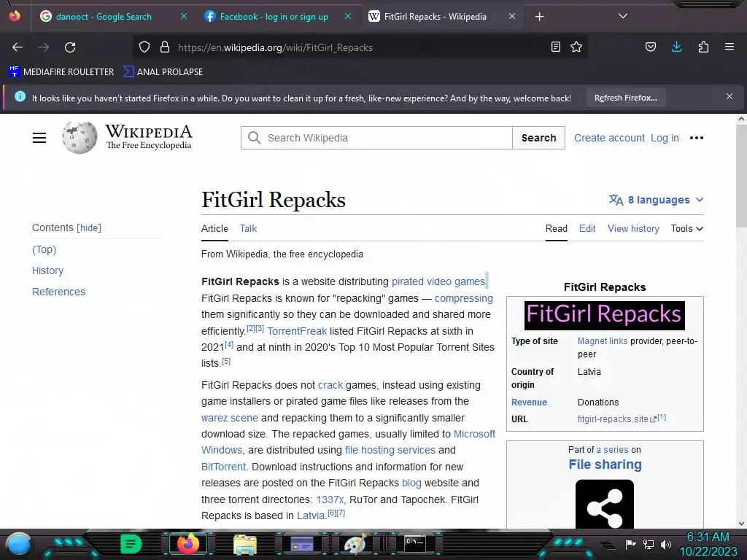
Task: Open the downloads arrow icon
Action: [676, 47]
